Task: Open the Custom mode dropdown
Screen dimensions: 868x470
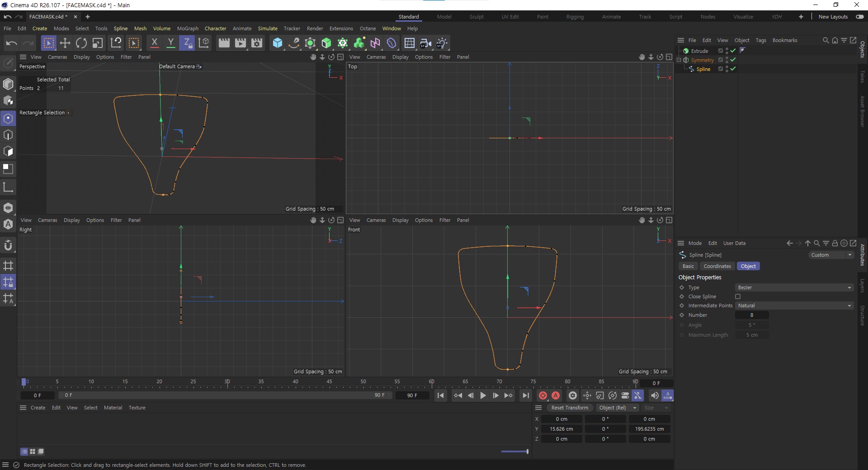Action: pos(830,255)
